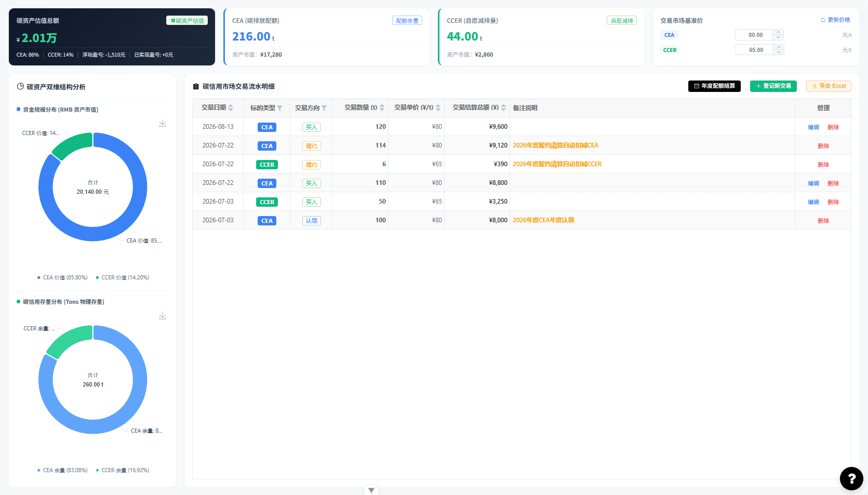Decrease the CEA benchmark price
868x495 pixels.
click(x=778, y=37)
